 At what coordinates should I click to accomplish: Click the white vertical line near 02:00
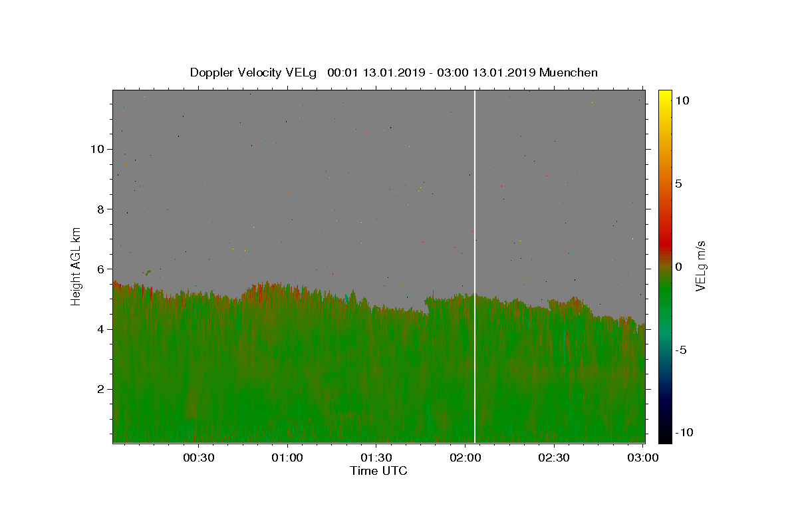point(474,266)
